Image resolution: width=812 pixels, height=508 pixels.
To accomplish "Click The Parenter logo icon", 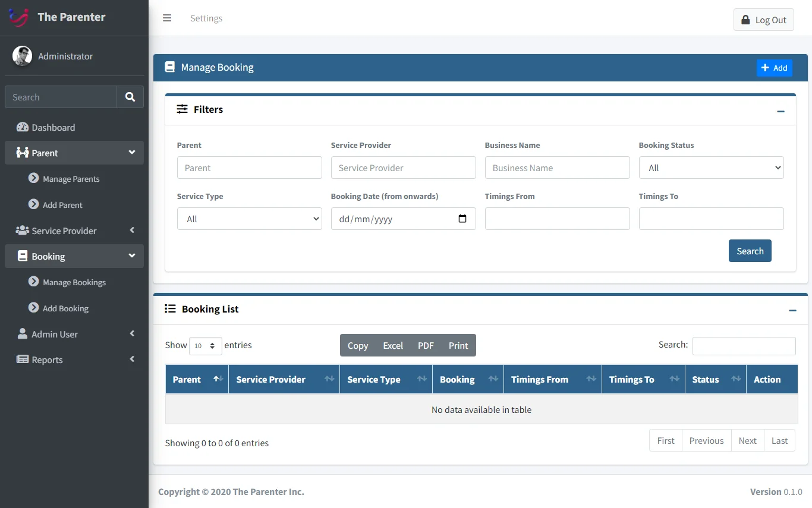I will click(x=19, y=17).
